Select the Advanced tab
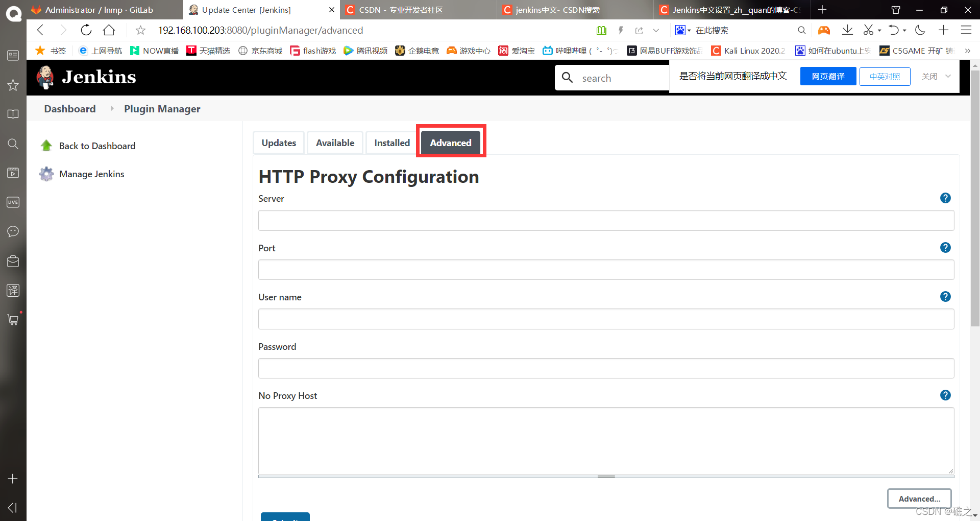The height and width of the screenshot is (521, 980). [x=451, y=143]
